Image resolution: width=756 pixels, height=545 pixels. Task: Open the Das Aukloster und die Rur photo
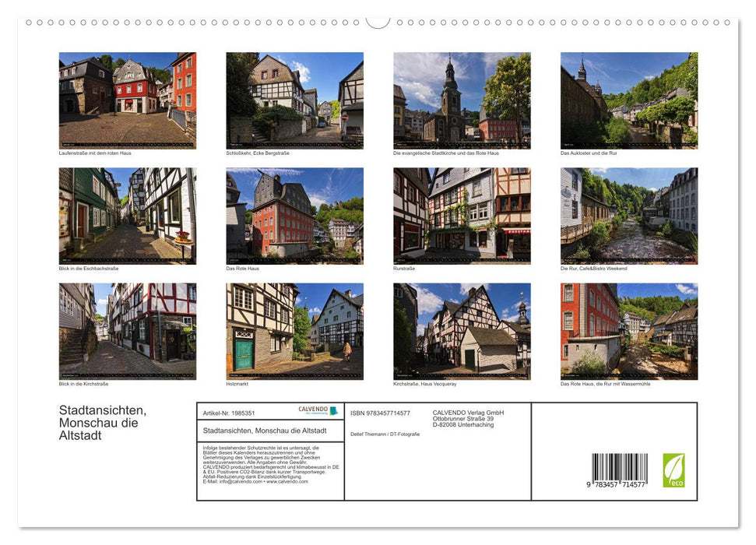pyautogui.click(x=628, y=99)
